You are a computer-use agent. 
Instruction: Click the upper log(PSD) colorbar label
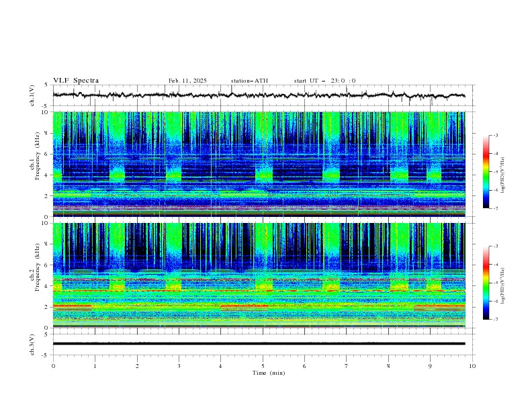503,175
